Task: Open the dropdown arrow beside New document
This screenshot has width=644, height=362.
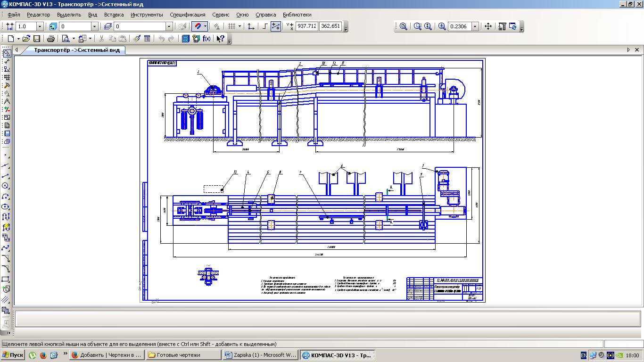Action: click(18, 39)
